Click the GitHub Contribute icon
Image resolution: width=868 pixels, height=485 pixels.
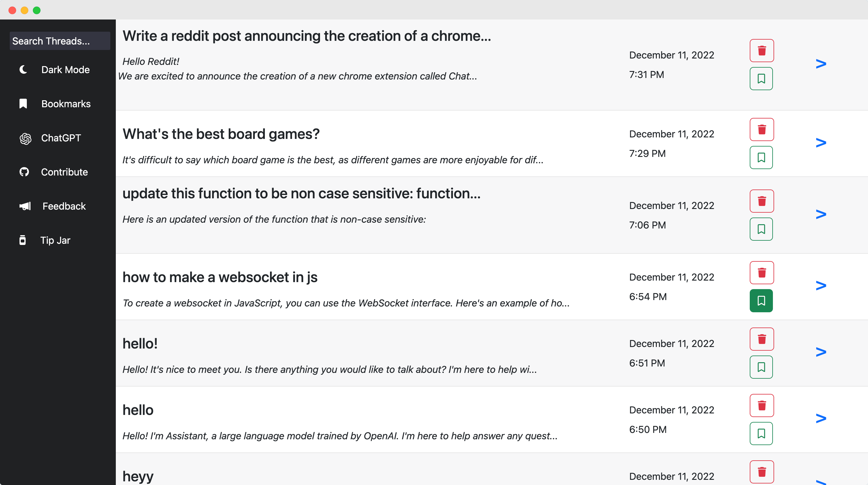[24, 172]
